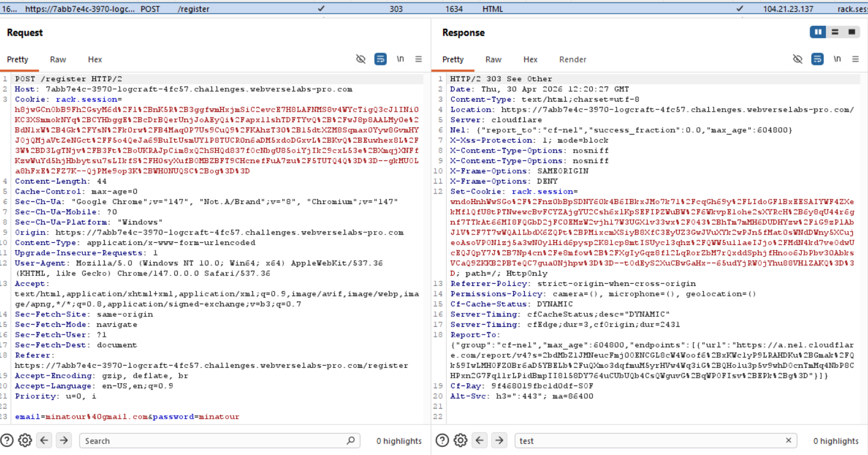Click the Origin header line in request
Viewport: 868px width, 455px height.
click(209, 232)
